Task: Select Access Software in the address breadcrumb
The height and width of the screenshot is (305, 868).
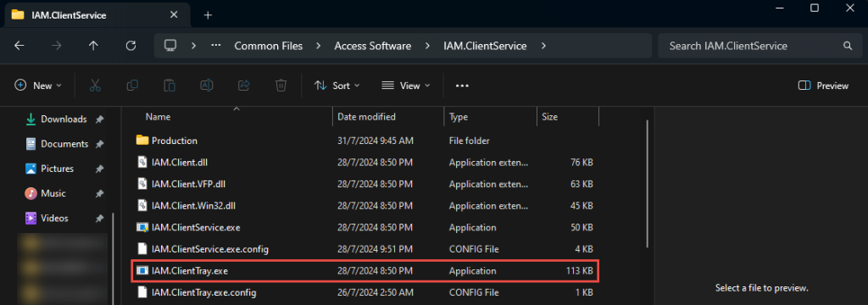Action: point(373,46)
